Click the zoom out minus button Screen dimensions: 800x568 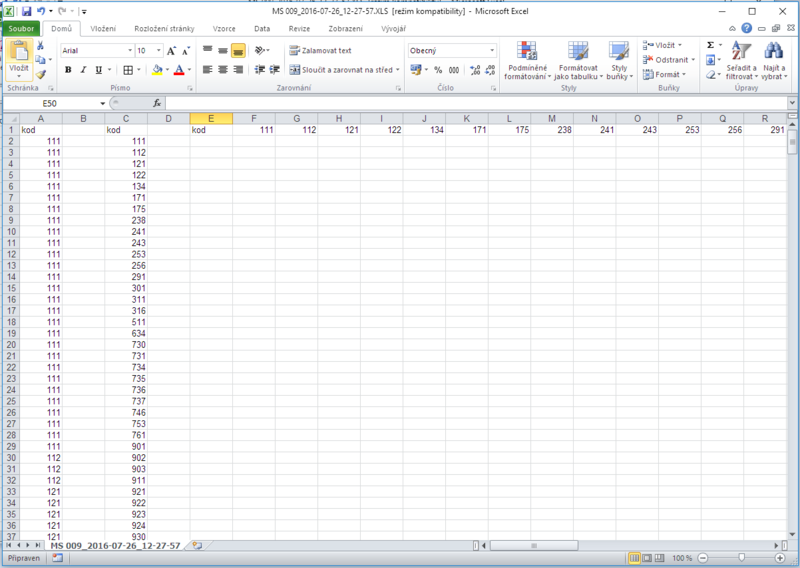tap(703, 558)
